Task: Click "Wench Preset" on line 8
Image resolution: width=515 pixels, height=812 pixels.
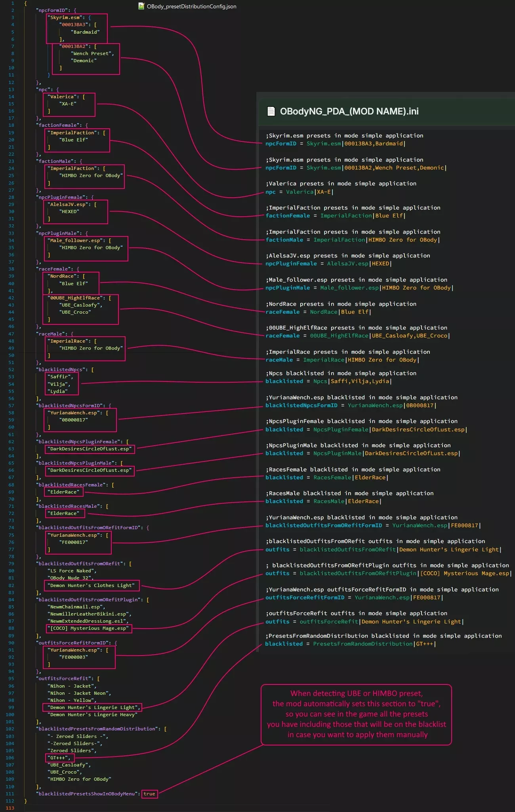Action: (91, 53)
